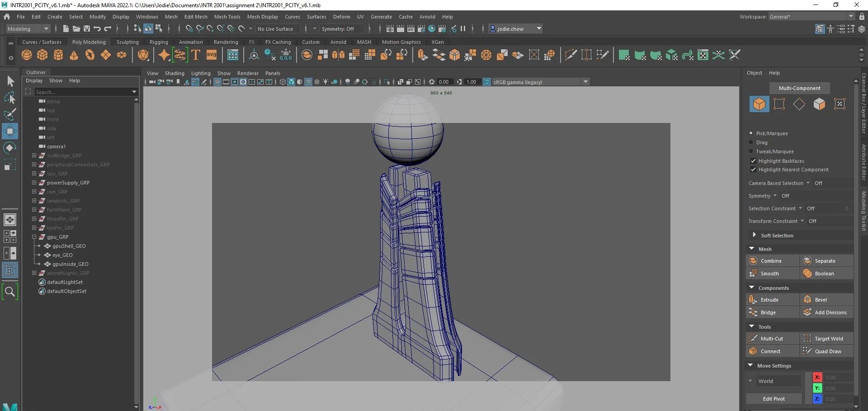Viewport: 868px width, 411px height.
Task: Create a polygon cylinder from the shelf
Action: tap(58, 55)
